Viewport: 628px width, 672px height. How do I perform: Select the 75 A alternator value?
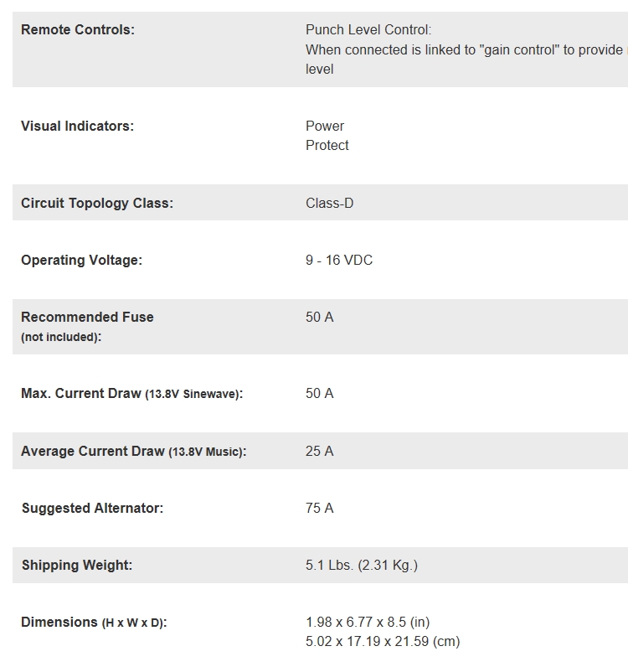pos(320,509)
